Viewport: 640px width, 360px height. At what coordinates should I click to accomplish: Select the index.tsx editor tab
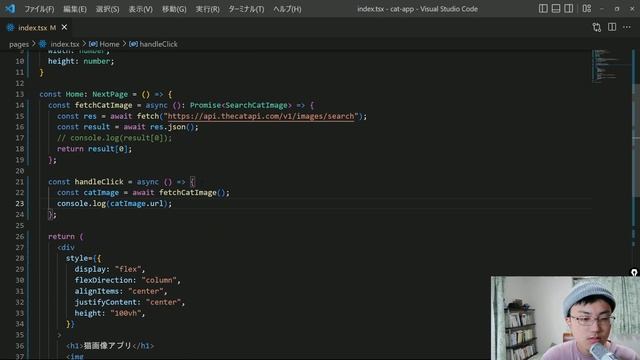pyautogui.click(x=37, y=28)
